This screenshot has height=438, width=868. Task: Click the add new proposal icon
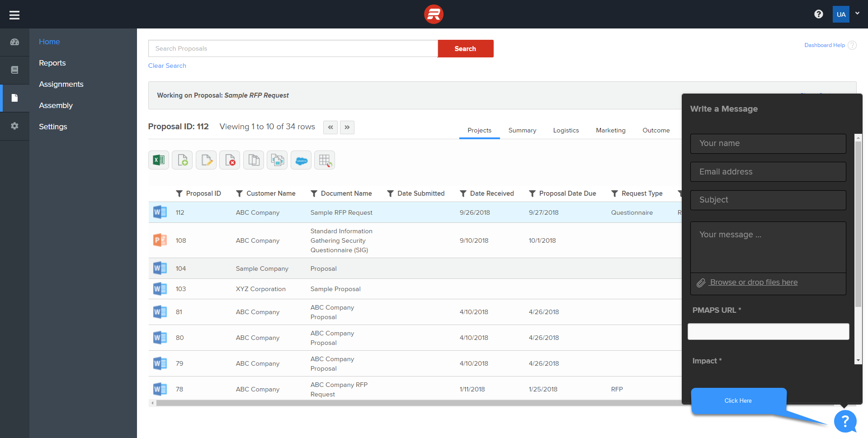[x=182, y=160]
